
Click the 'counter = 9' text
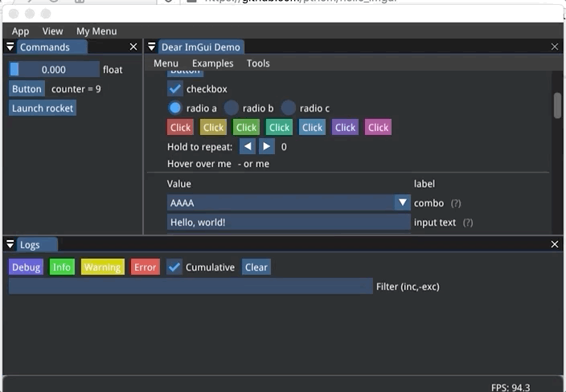tap(76, 89)
